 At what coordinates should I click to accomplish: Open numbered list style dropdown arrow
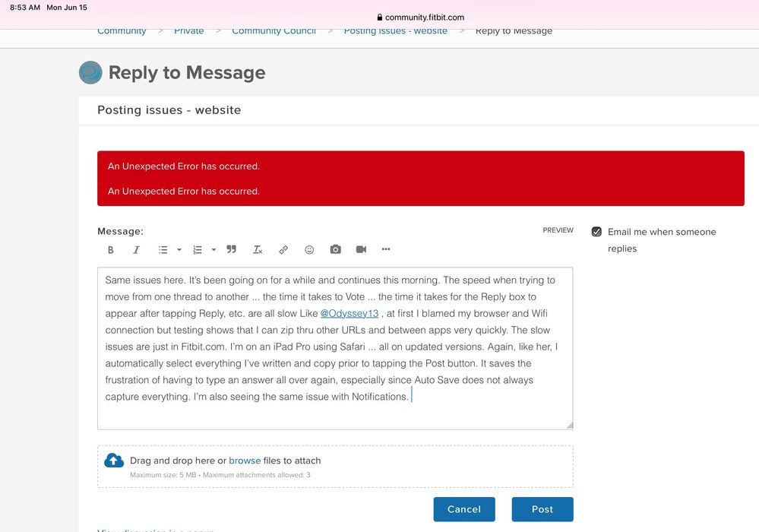click(213, 250)
